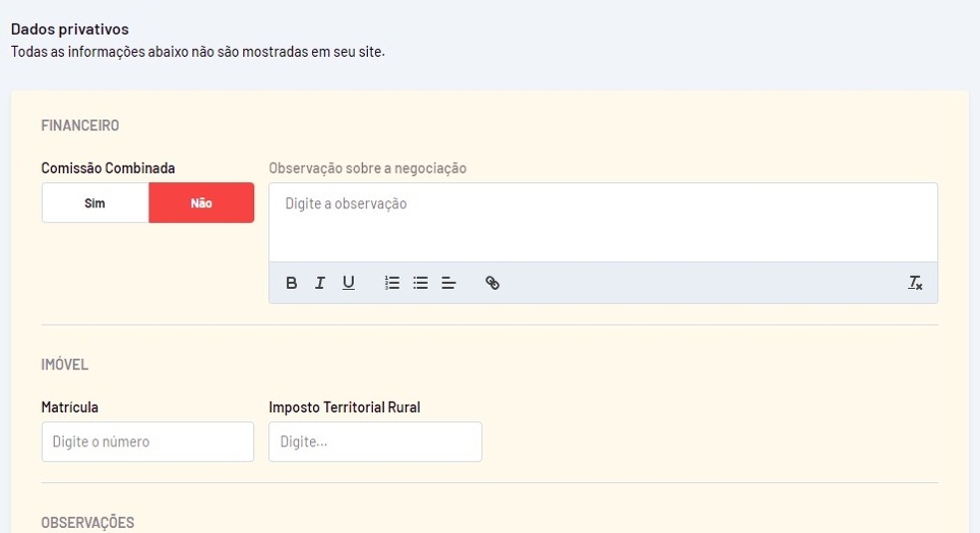980x533 pixels.
Task: Focus the Matrícula number field
Action: 148,441
